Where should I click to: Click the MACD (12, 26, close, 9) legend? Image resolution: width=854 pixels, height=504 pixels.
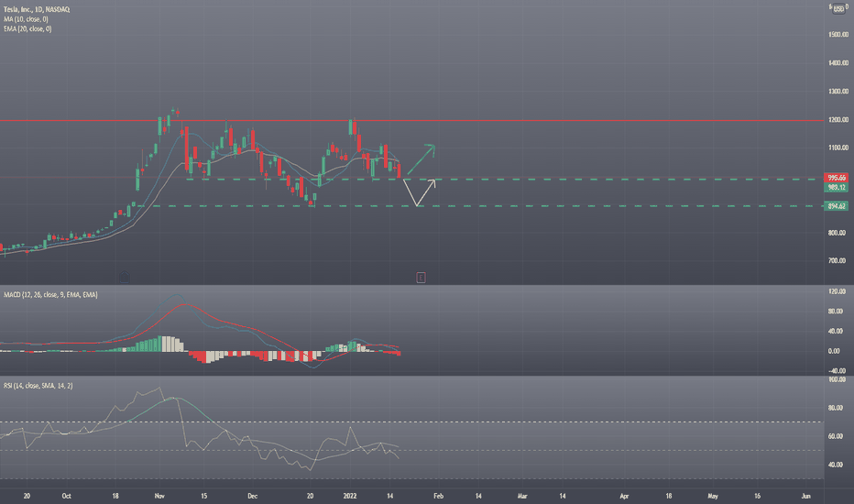tap(50, 295)
